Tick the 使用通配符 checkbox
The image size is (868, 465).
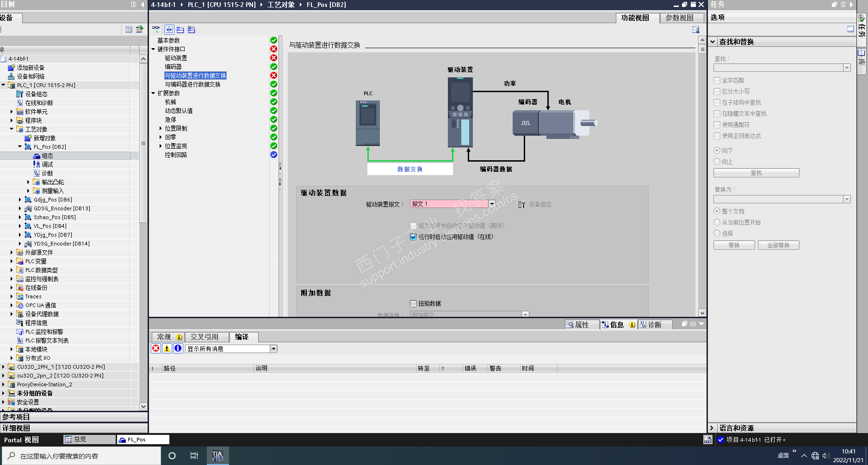click(717, 125)
